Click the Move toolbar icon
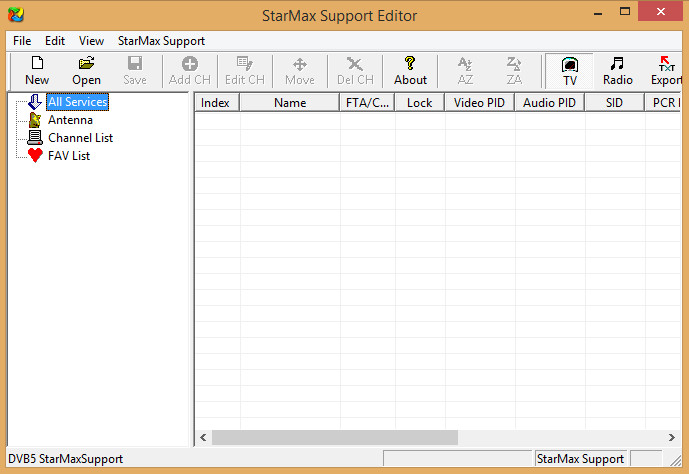The image size is (689, 474). click(x=300, y=64)
